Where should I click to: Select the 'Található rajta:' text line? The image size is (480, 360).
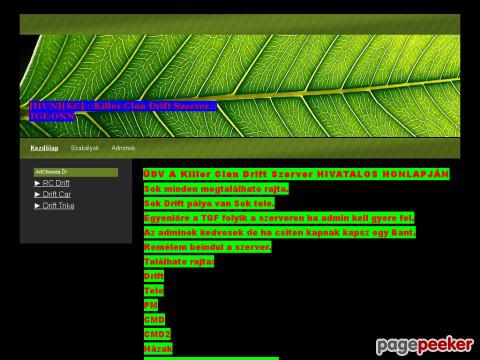pos(179,262)
